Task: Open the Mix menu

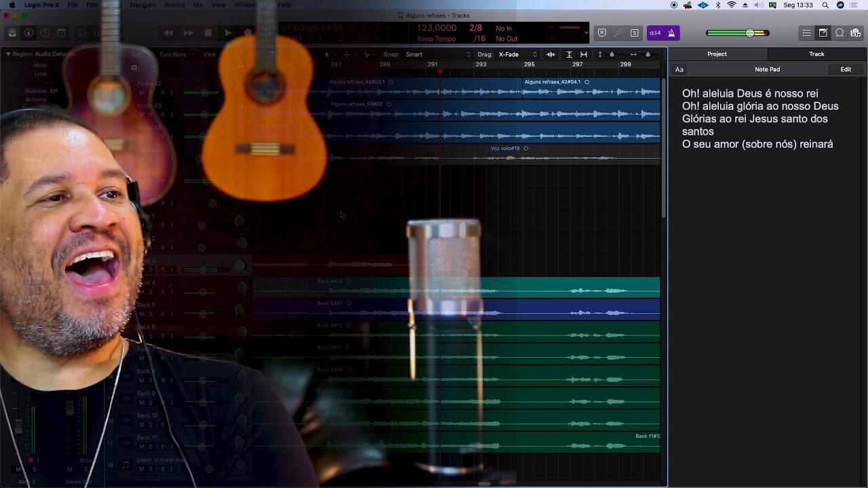Action: 198,5
